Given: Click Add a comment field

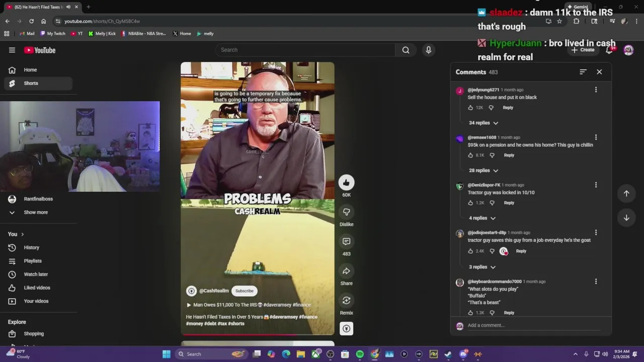Looking at the screenshot, I should (x=534, y=325).
